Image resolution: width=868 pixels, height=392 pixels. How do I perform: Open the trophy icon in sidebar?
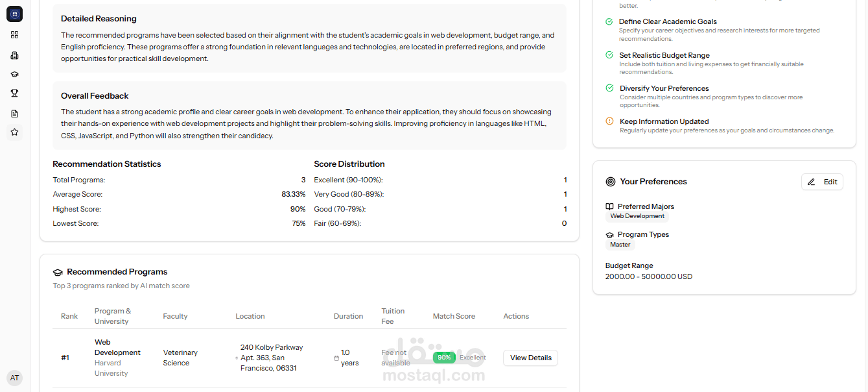(x=14, y=93)
